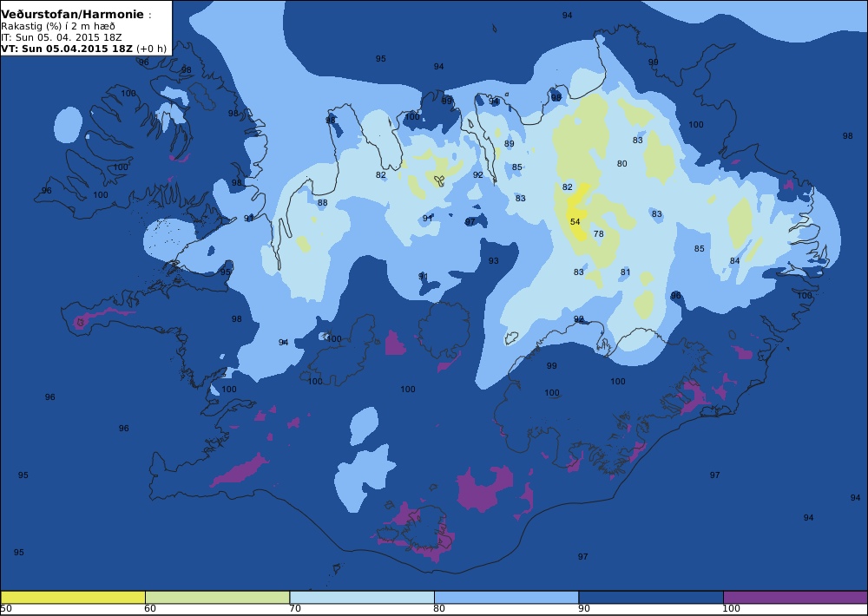Click the '88' humidity value on the map
The height and width of the screenshot is (616, 868).
click(322, 203)
